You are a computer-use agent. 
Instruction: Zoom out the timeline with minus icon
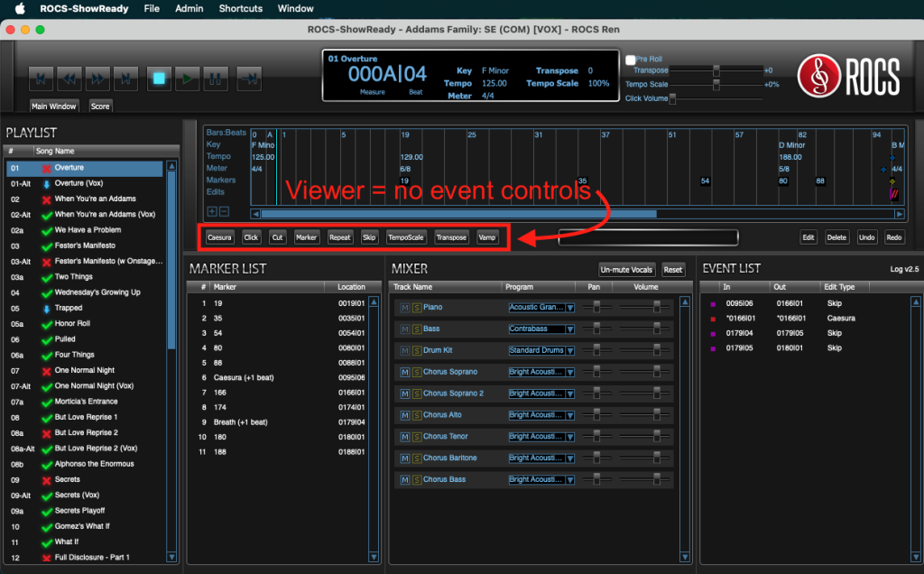coord(224,211)
